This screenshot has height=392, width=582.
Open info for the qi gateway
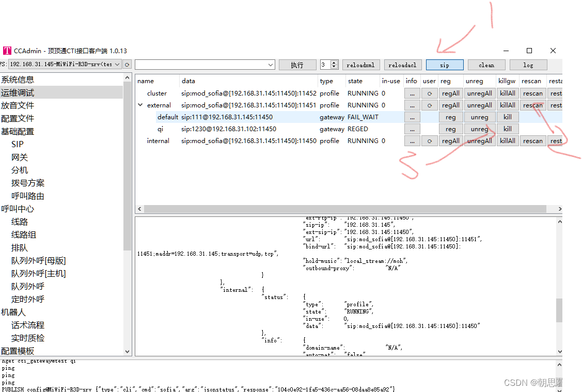412,129
